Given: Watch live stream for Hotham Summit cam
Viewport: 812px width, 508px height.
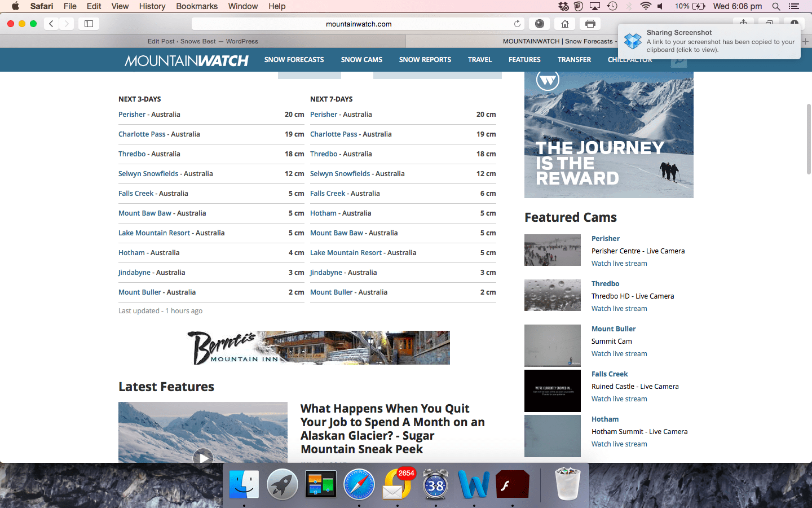Looking at the screenshot, I should click(619, 444).
